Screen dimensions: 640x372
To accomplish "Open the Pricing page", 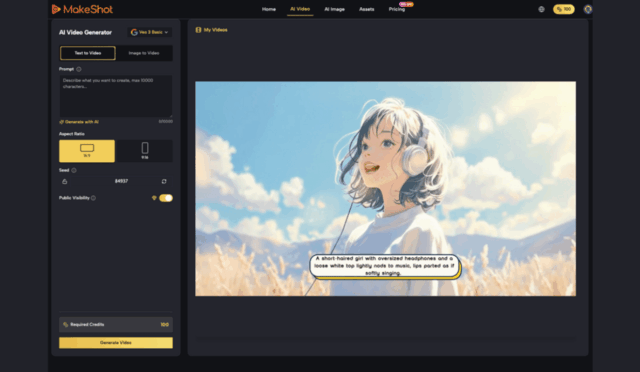I will [x=397, y=9].
